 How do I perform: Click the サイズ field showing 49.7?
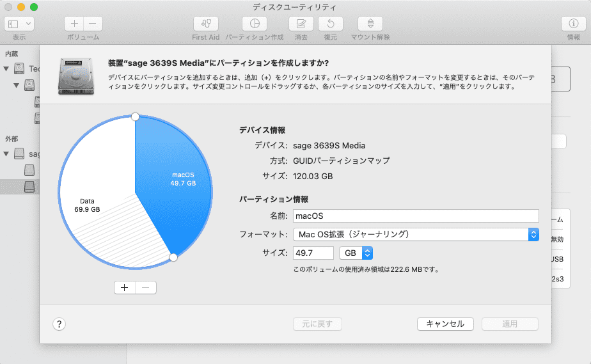coord(313,253)
